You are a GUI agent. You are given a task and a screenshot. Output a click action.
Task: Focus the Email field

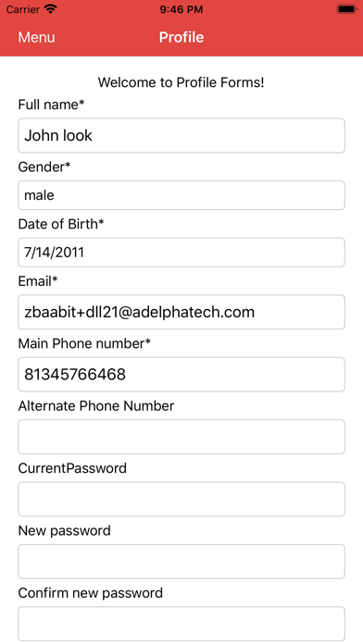click(x=181, y=312)
